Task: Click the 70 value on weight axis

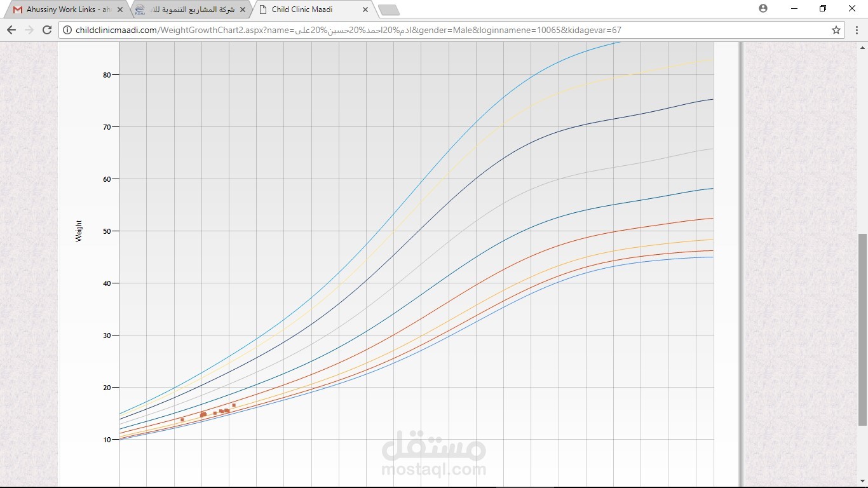Action: (x=107, y=127)
